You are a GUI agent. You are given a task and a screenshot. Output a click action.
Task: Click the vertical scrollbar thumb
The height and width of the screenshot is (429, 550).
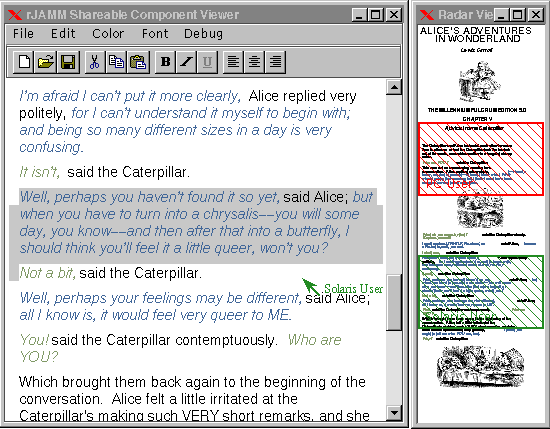pyautogui.click(x=394, y=303)
